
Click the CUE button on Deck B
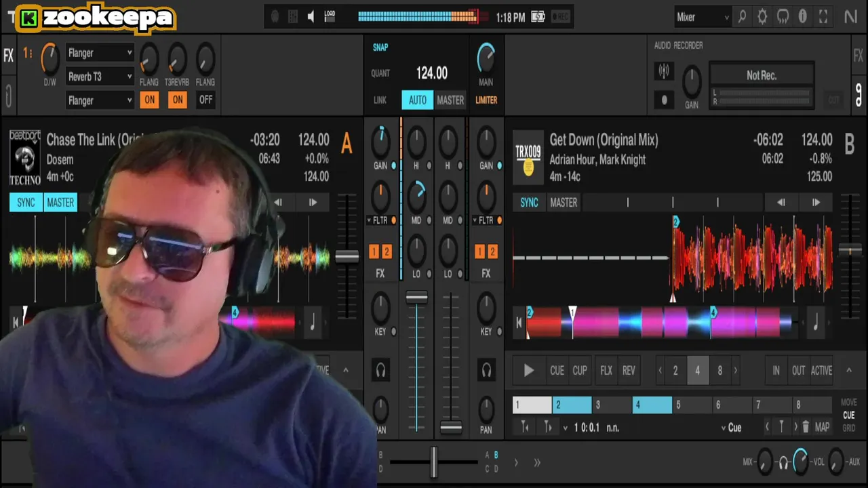(557, 370)
